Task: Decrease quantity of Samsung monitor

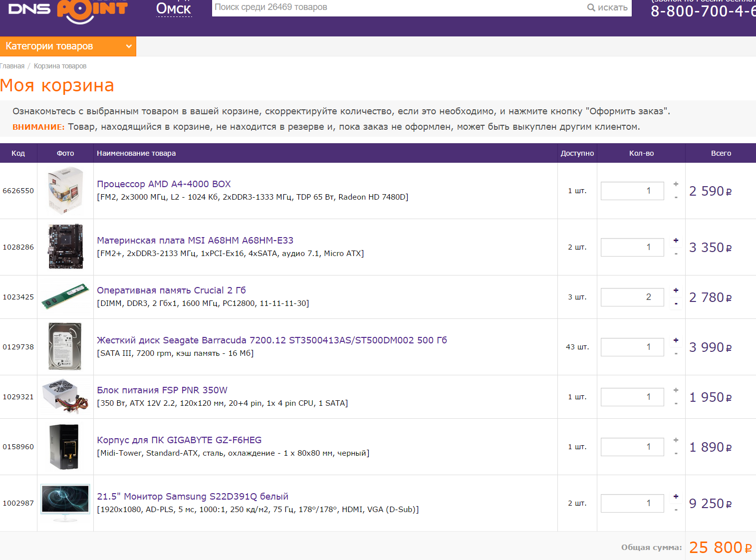Action: click(x=676, y=510)
